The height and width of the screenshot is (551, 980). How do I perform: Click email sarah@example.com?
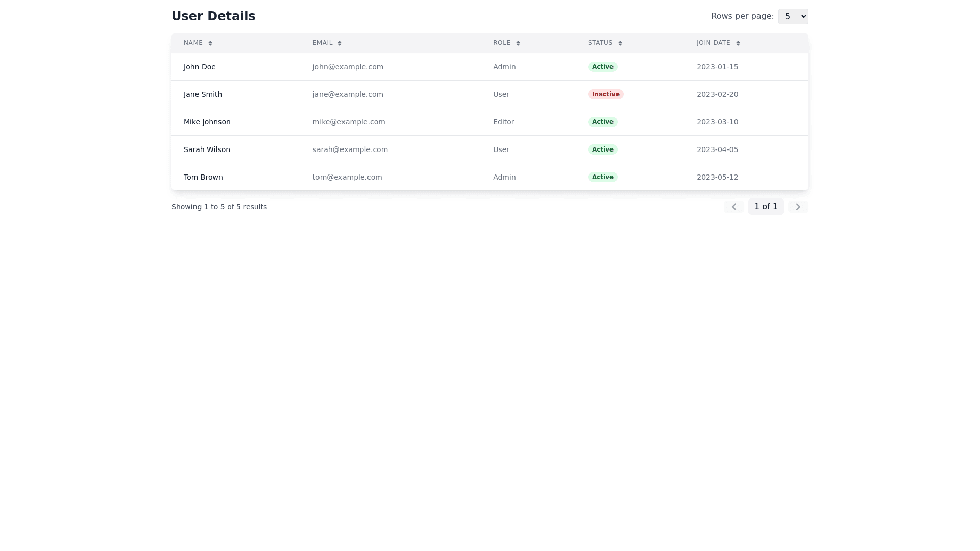point(350,149)
